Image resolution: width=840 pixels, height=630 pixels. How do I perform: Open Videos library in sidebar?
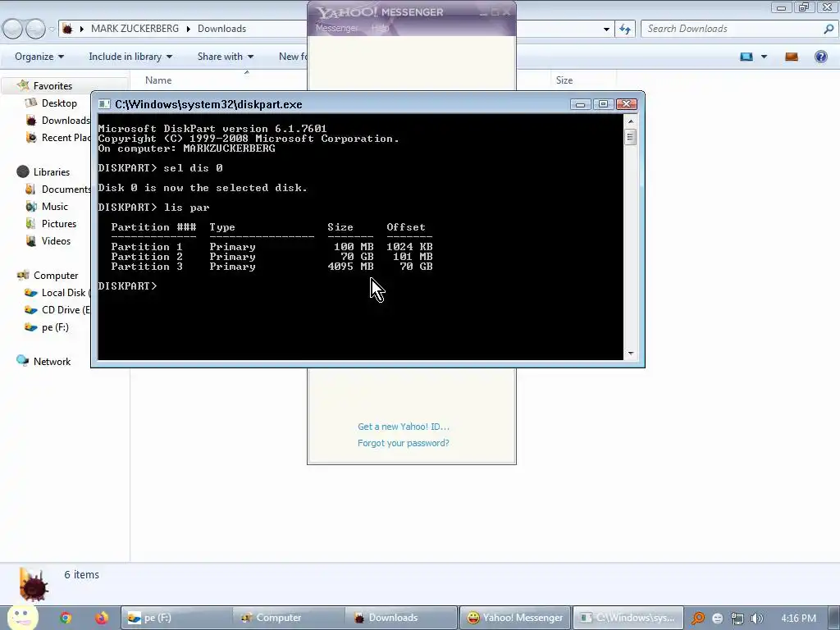coord(56,241)
